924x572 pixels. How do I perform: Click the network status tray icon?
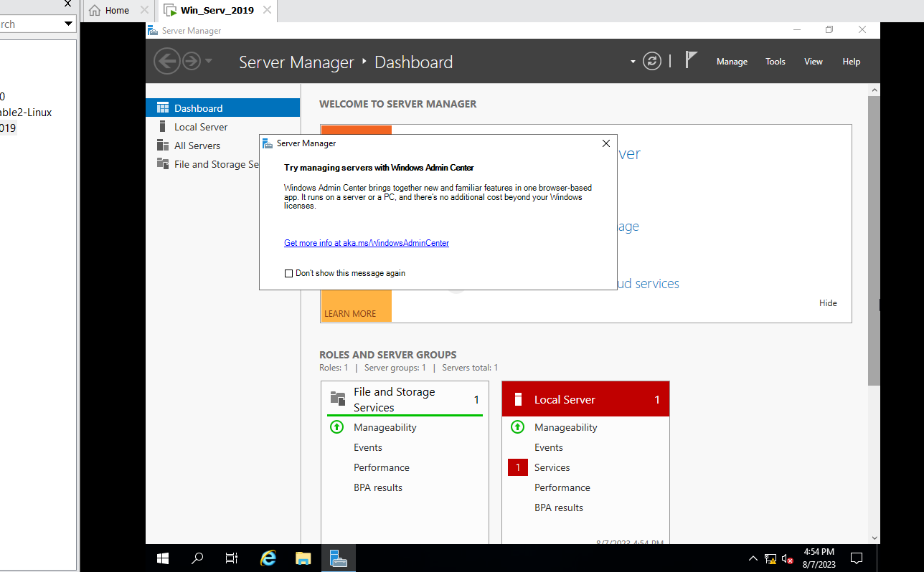(x=770, y=558)
